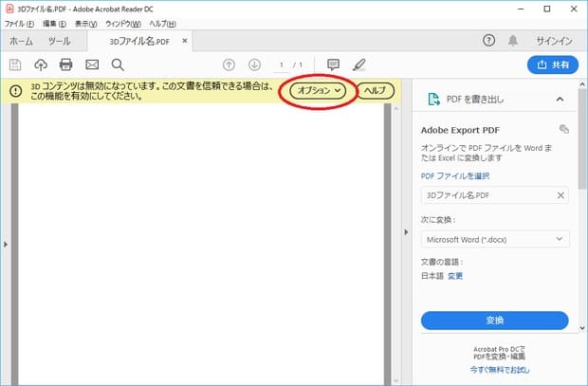Select the sign pen tool icon
Image resolution: width=588 pixels, height=386 pixels.
358,64
